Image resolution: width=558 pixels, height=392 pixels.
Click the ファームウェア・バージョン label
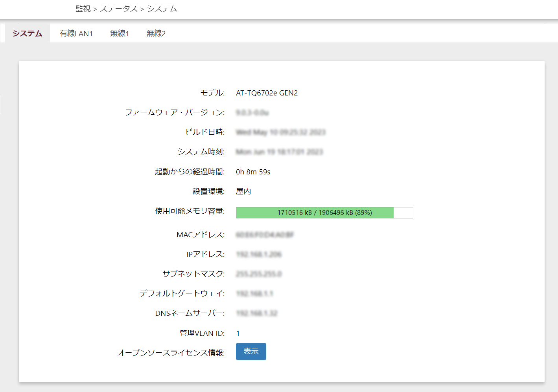coord(175,113)
